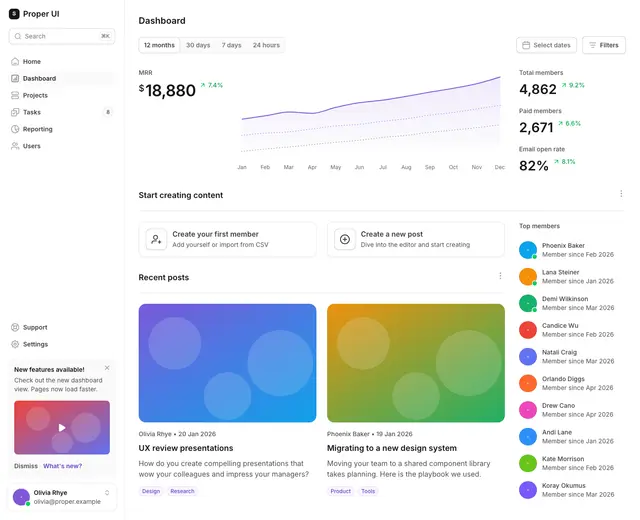Switch to the 7 days tab
Screen dimensions: 640x520
click(x=231, y=45)
